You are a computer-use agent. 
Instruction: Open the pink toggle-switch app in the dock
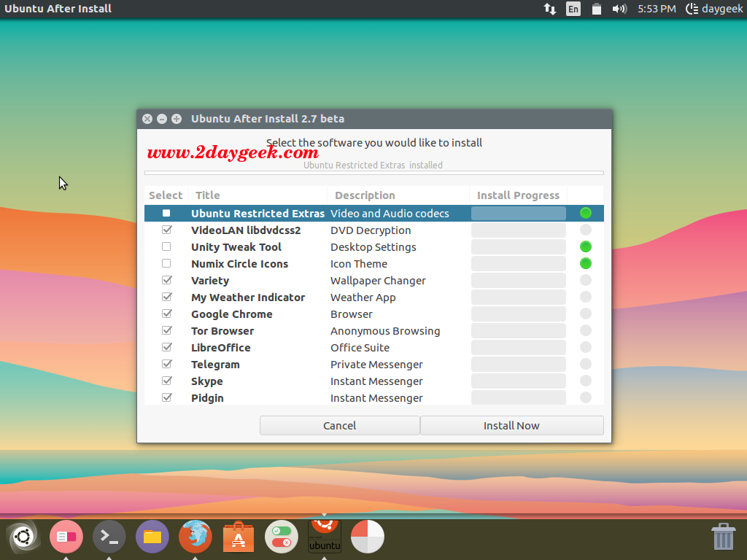(66, 537)
